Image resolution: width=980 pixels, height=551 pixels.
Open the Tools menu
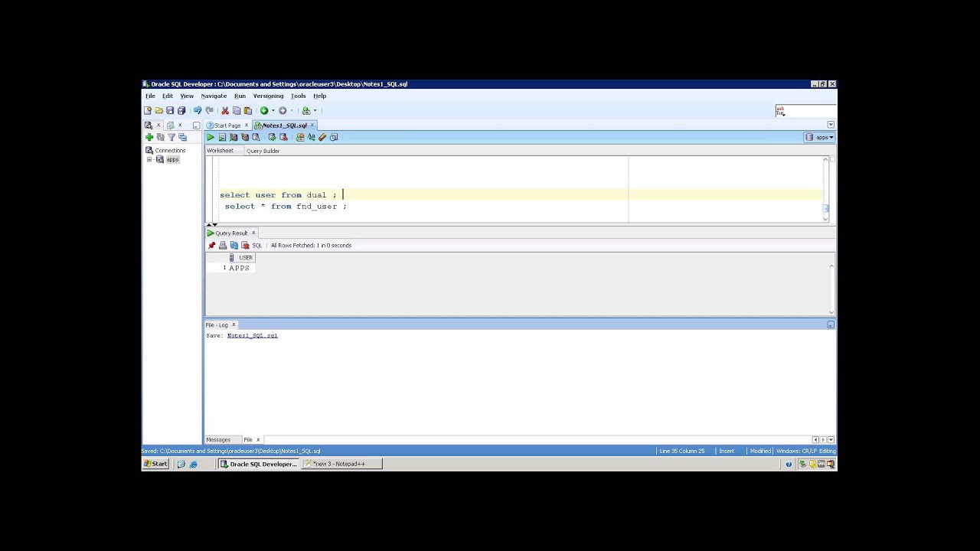[x=298, y=96]
